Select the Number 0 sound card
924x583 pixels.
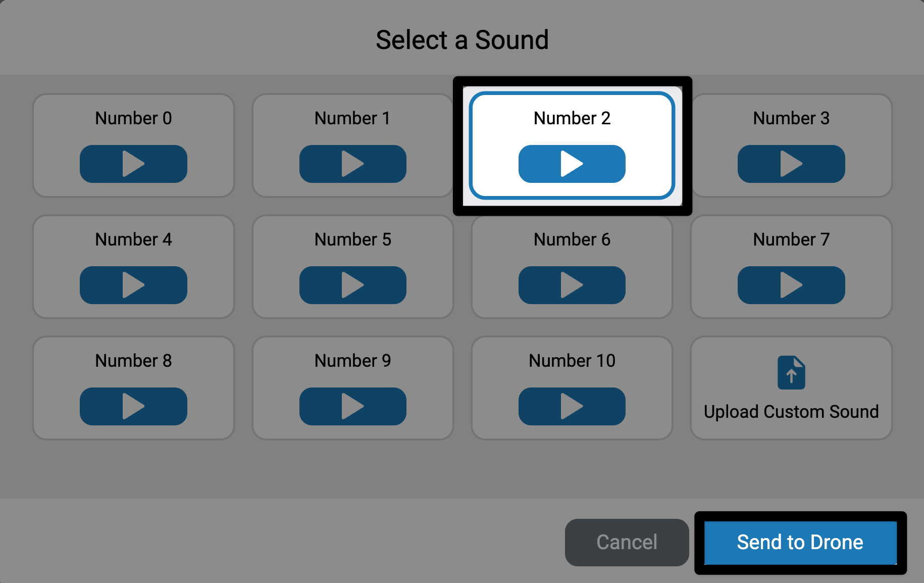133,118
